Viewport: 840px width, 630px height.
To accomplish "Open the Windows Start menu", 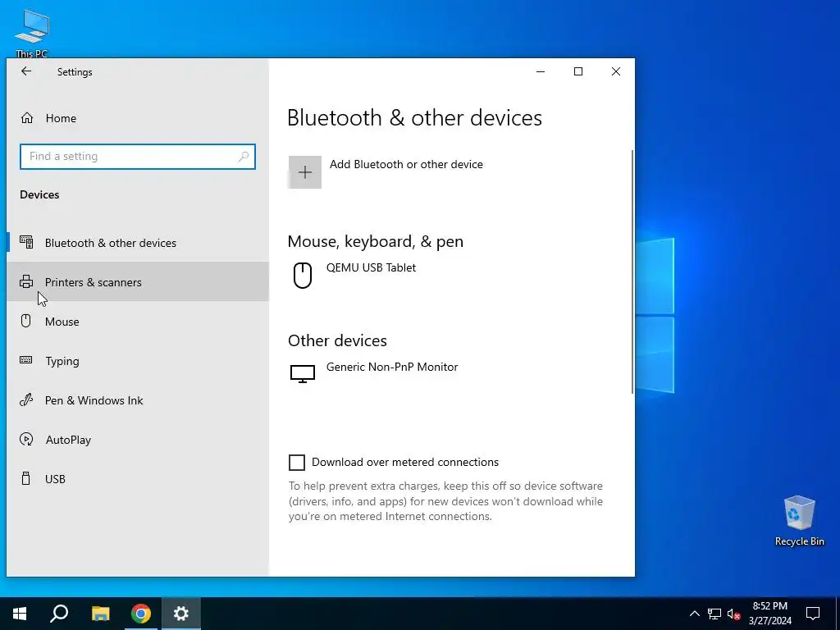I will [20, 614].
